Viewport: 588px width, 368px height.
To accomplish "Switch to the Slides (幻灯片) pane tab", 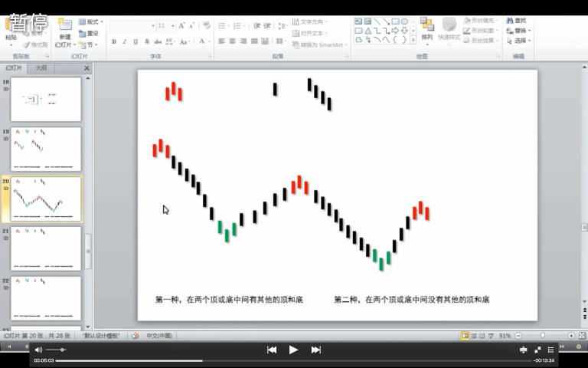I will pos(15,68).
